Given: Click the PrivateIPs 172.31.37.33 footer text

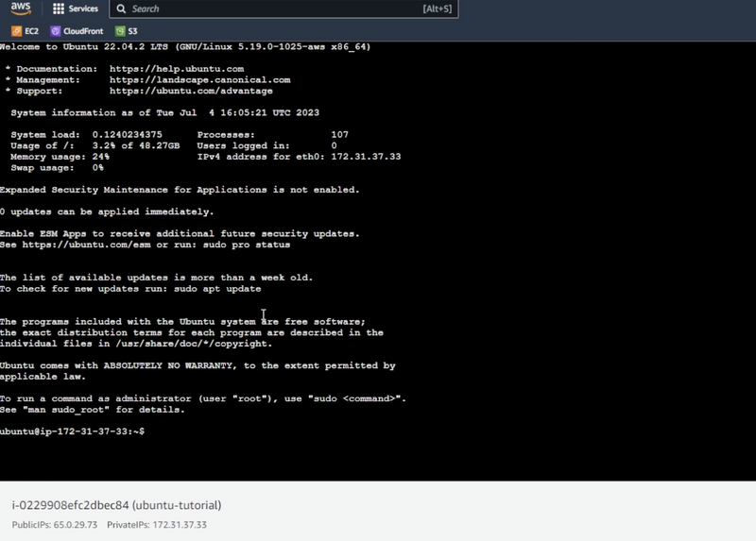Looking at the screenshot, I should tap(157, 525).
